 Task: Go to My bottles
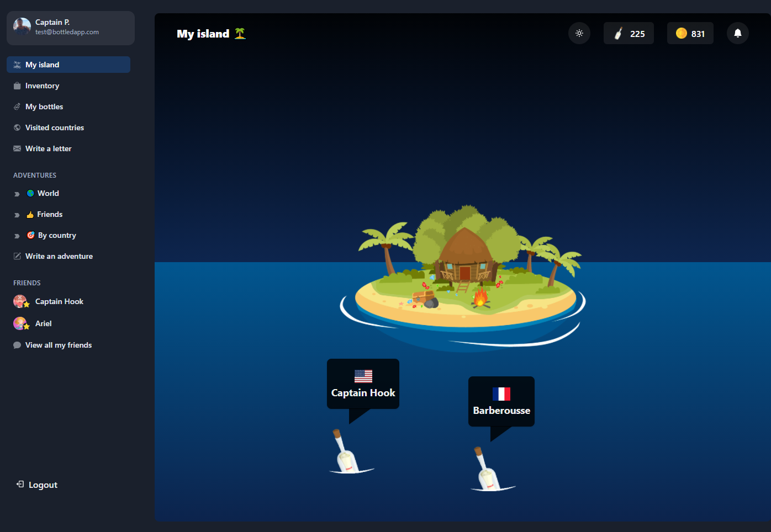[x=68, y=107]
